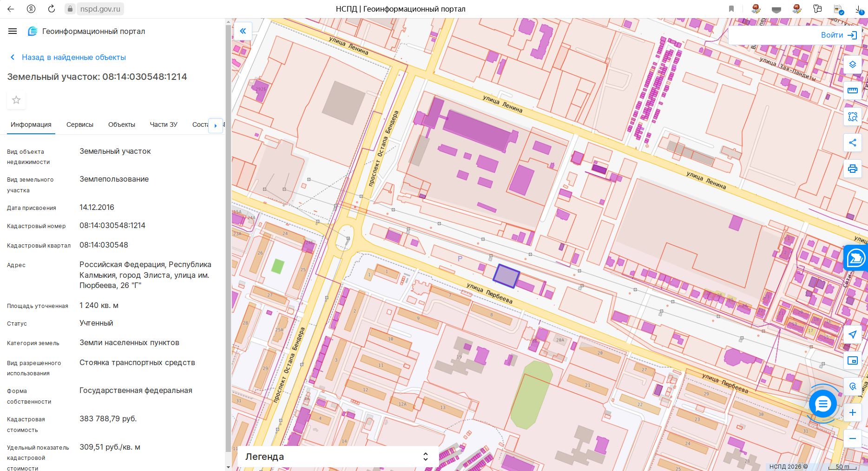This screenshot has width=868, height=471.
Task: Open the hamburger main menu
Action: click(x=13, y=31)
